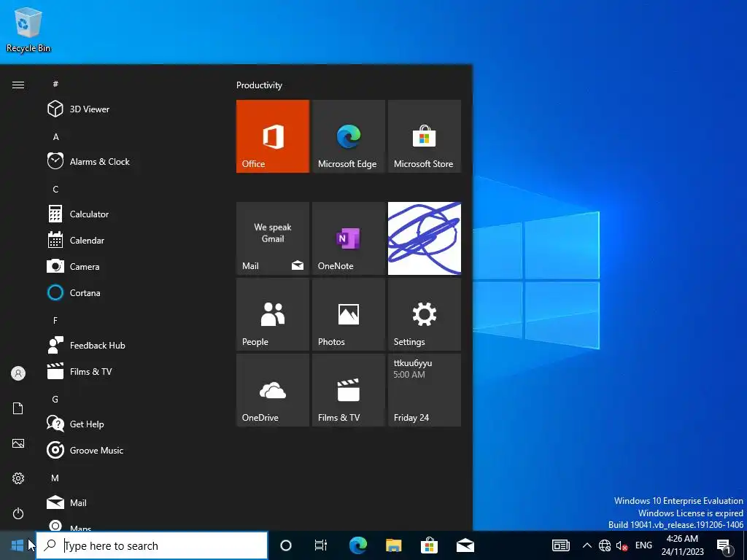The width and height of the screenshot is (747, 560).
Task: Show hidden system tray icons
Action: click(587, 545)
